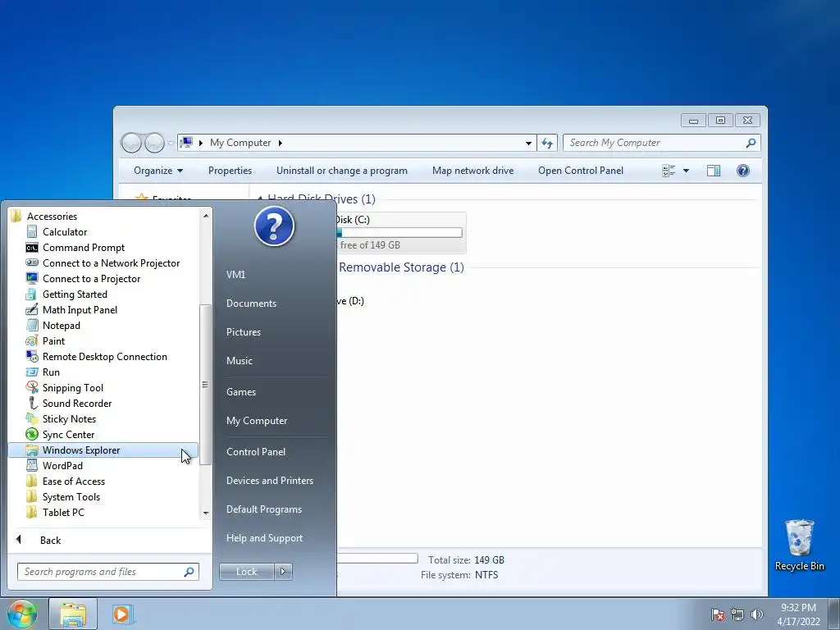Open Sync Center
The height and width of the screenshot is (630, 840).
tap(68, 434)
